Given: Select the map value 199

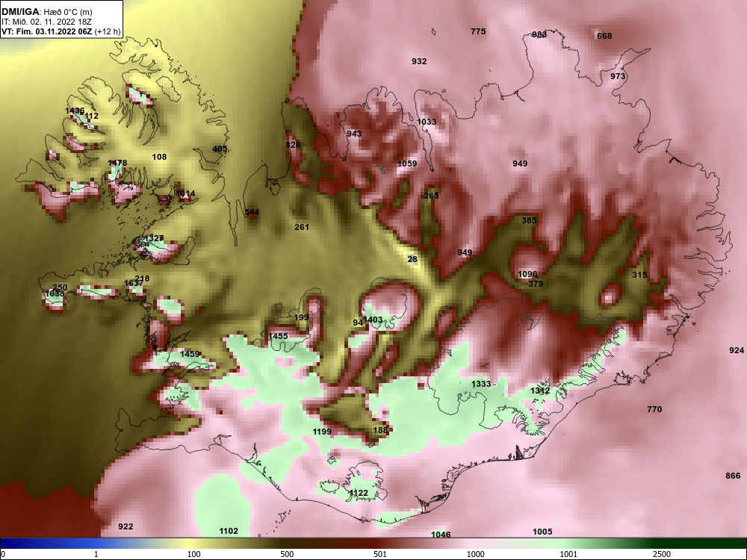Looking at the screenshot, I should (301, 317).
